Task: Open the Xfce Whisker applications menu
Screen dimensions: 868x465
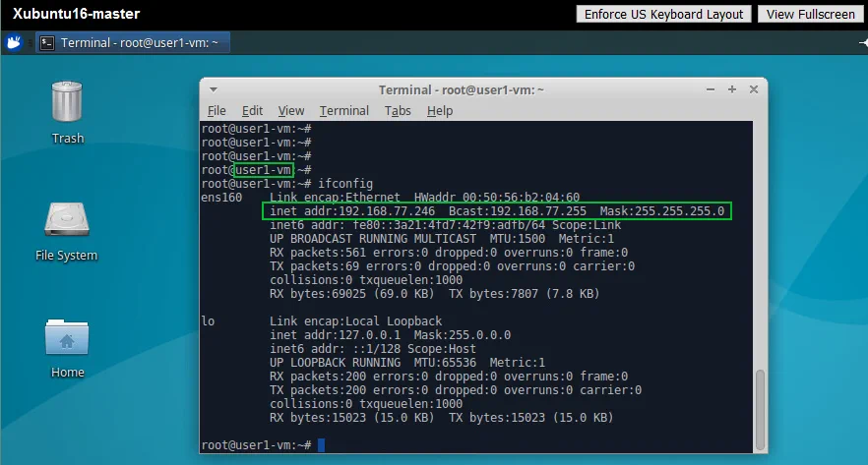Action: (14, 42)
